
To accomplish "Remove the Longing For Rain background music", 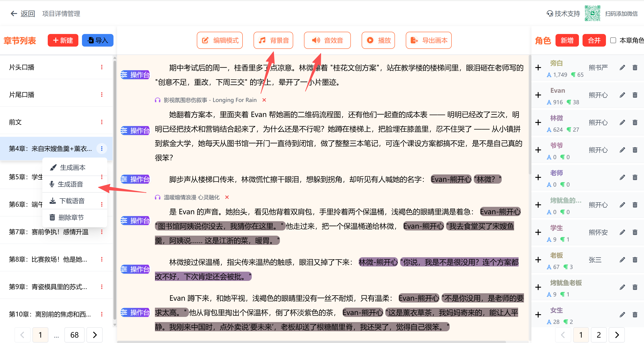I will click(x=264, y=100).
